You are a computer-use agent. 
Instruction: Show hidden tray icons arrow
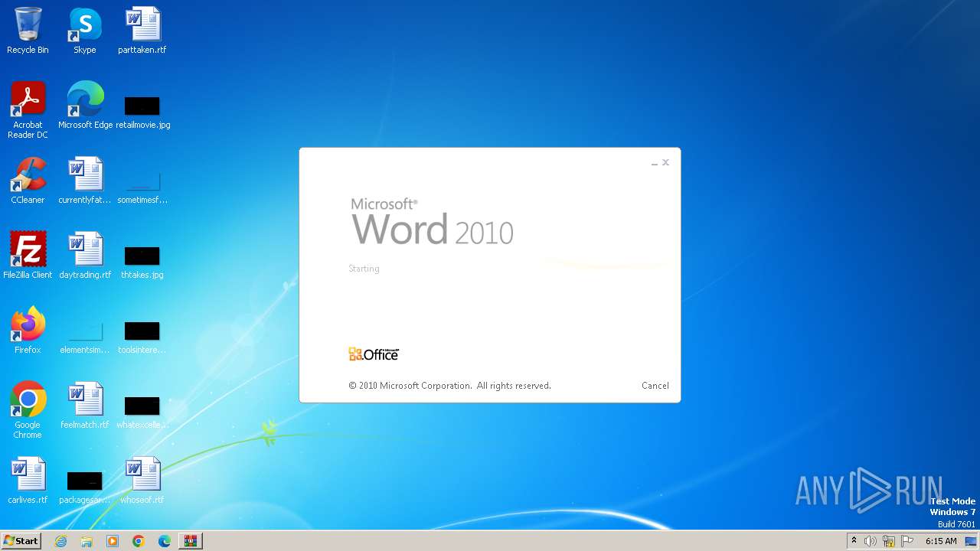pos(854,541)
